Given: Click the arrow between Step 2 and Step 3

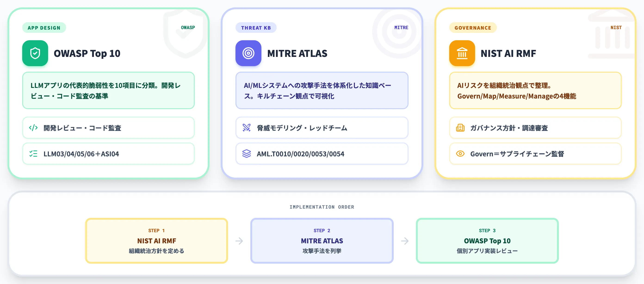Looking at the screenshot, I should (x=405, y=241).
